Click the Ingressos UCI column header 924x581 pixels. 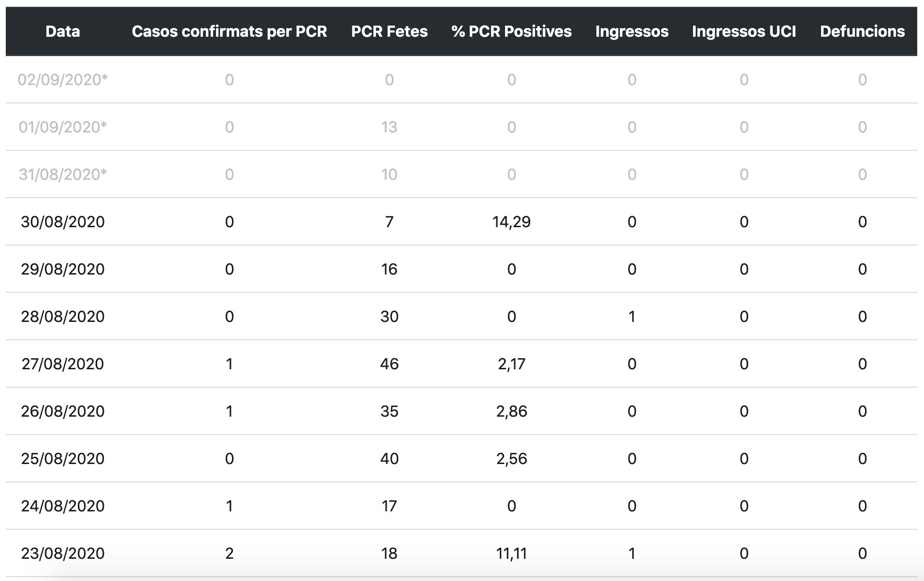pos(744,31)
